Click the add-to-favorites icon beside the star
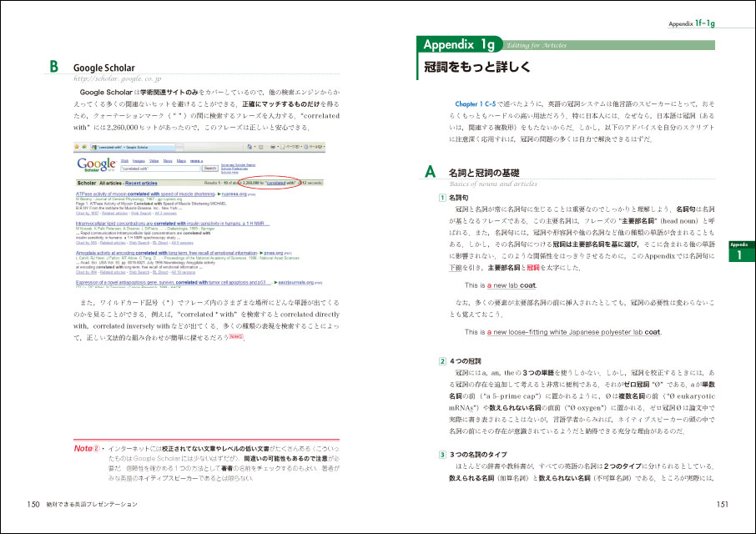Viewport: 756px width, 534px height. [x=85, y=147]
